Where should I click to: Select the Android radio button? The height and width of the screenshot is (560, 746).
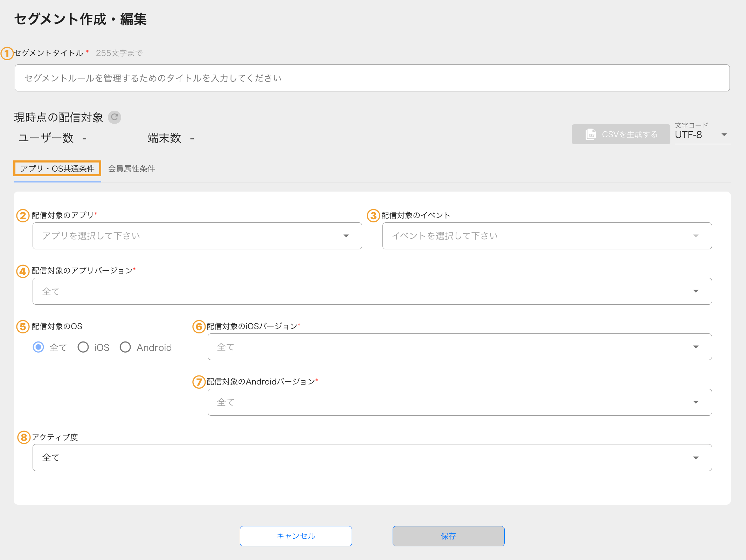(x=125, y=347)
